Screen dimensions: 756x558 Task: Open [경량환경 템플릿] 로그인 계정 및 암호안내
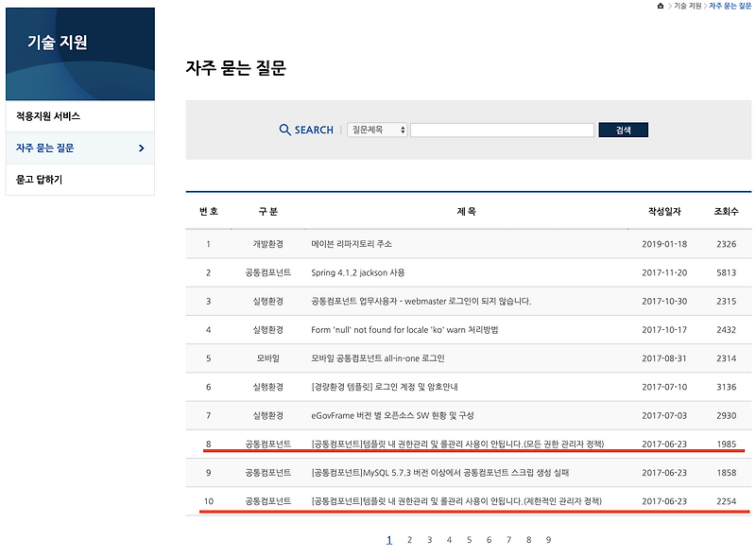385,387
